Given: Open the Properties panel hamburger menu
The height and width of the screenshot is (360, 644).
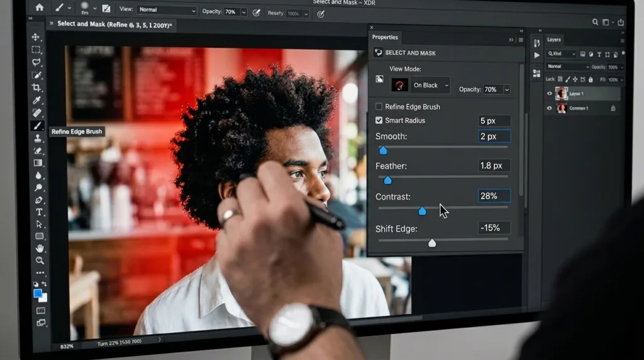Looking at the screenshot, I should 521,40.
